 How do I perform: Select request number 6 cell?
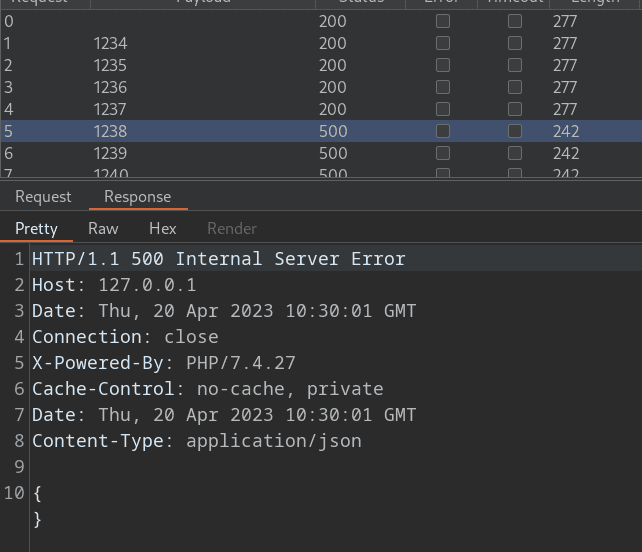[9, 153]
